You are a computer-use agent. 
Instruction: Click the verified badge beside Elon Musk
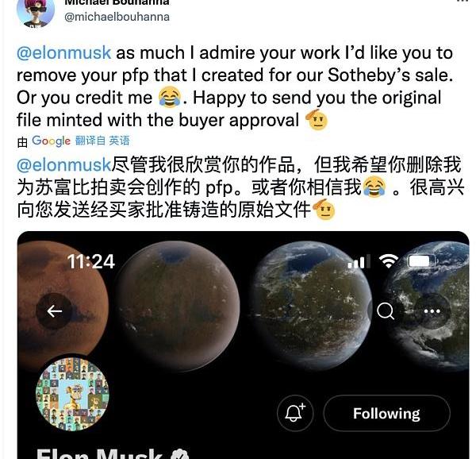(x=179, y=455)
